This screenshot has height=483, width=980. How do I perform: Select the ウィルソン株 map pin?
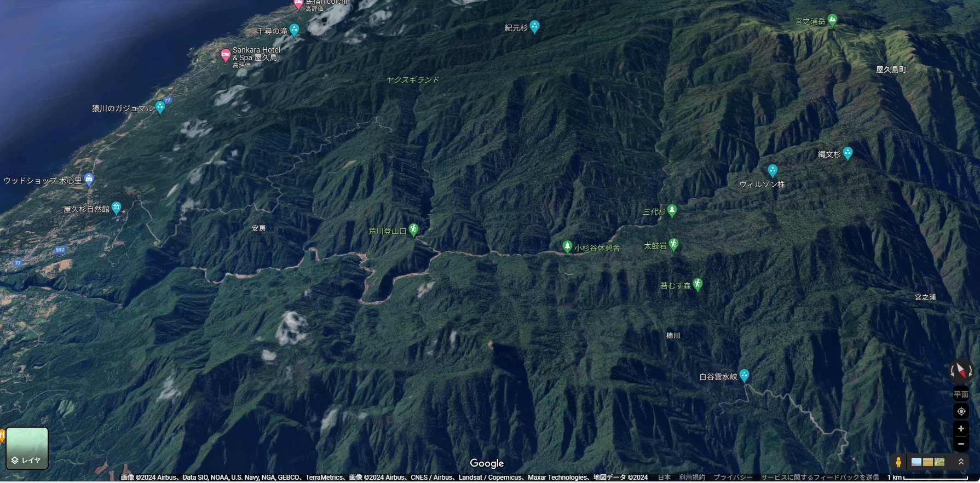tap(773, 170)
